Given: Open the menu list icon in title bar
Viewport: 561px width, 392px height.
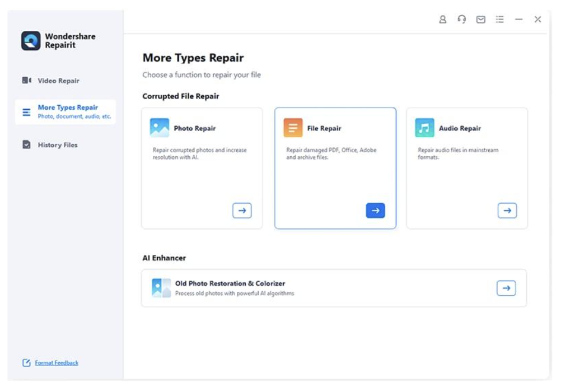Looking at the screenshot, I should coord(500,20).
